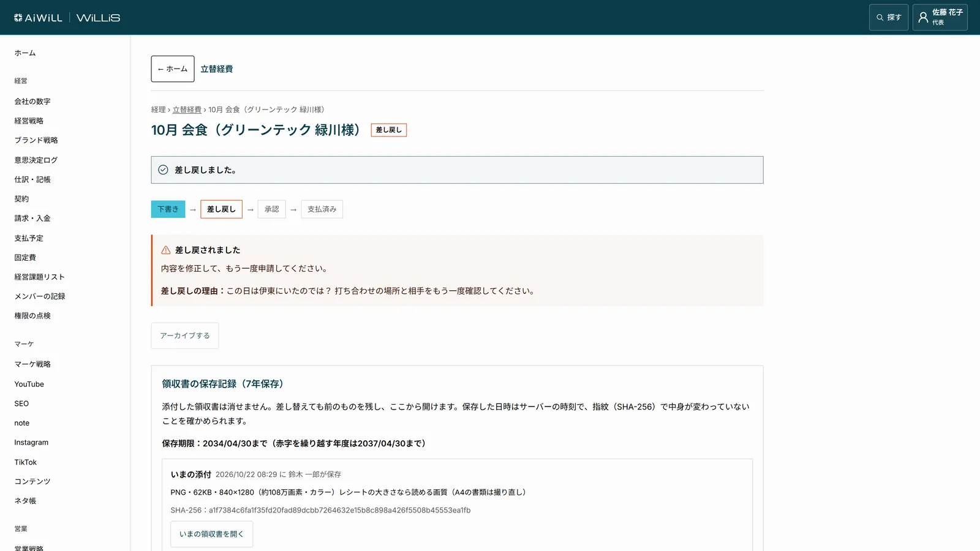Open ホーム in the sidebar
Screen dimensions: 980x551
[25, 53]
